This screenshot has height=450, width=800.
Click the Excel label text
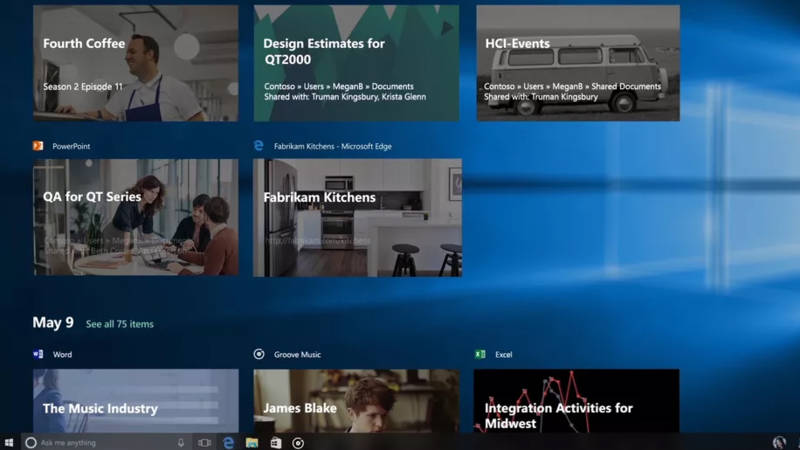click(504, 355)
